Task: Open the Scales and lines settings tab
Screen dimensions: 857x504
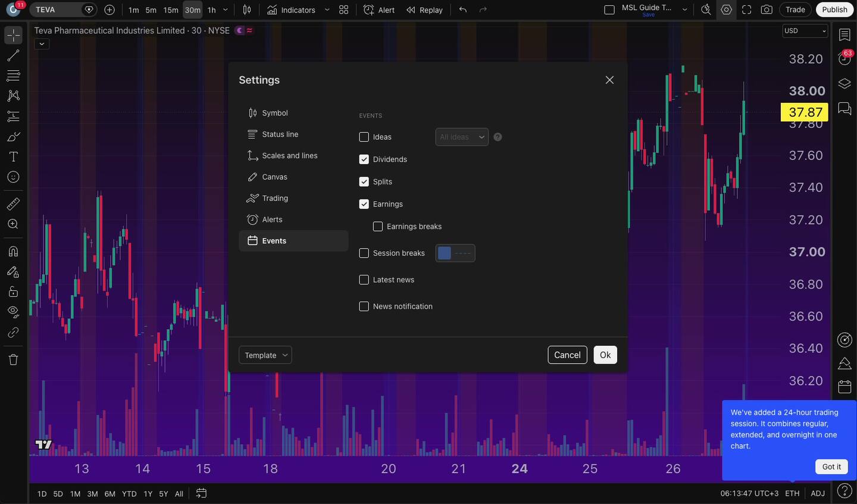Action: click(293, 156)
